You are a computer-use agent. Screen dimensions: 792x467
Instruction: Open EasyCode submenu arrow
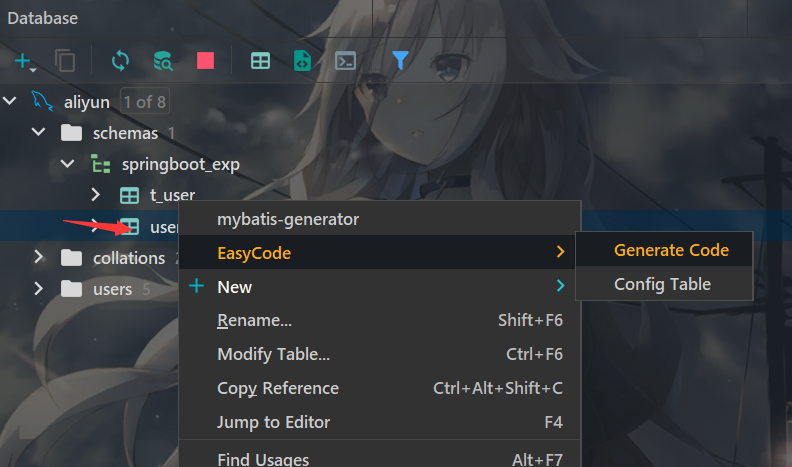(x=560, y=251)
